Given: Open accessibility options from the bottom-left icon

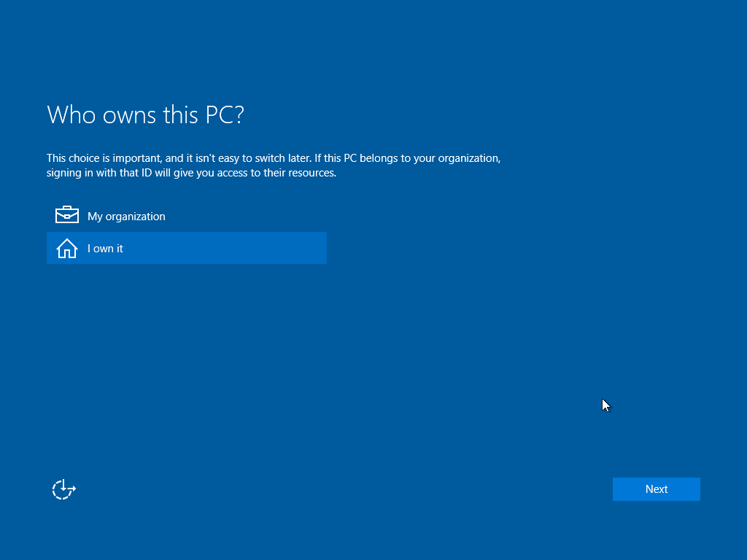Looking at the screenshot, I should 63,489.
